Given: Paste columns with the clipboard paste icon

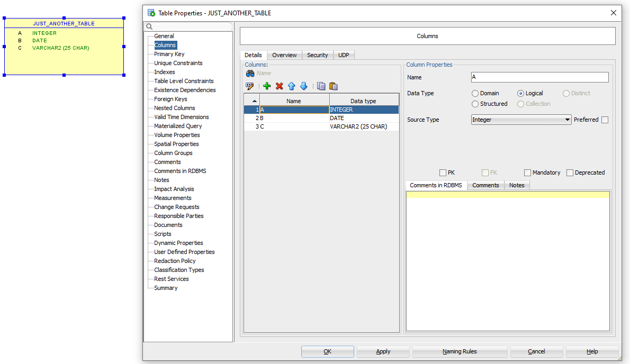Looking at the screenshot, I should tap(334, 86).
